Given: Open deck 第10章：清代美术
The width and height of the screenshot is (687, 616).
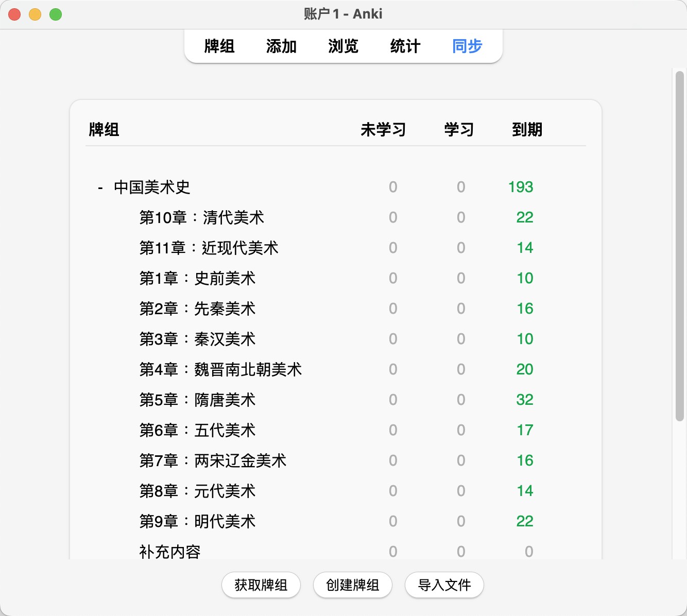Looking at the screenshot, I should pyautogui.click(x=201, y=218).
